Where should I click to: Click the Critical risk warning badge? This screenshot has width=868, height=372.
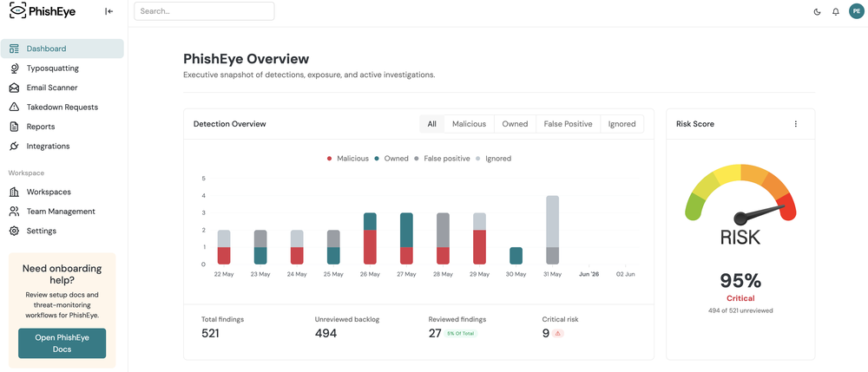(x=558, y=333)
